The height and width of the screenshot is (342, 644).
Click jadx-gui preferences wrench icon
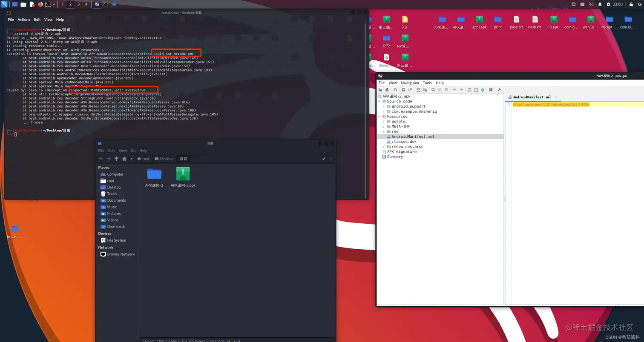point(499,90)
